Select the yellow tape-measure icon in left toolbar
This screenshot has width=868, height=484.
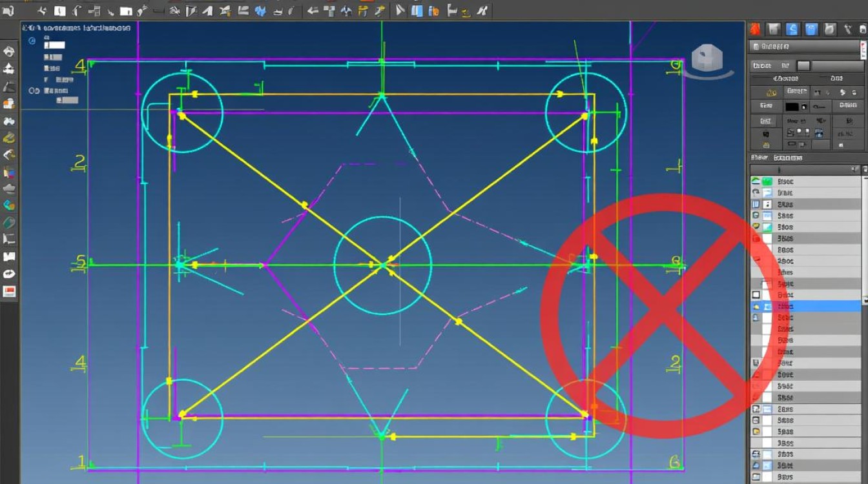click(x=9, y=137)
